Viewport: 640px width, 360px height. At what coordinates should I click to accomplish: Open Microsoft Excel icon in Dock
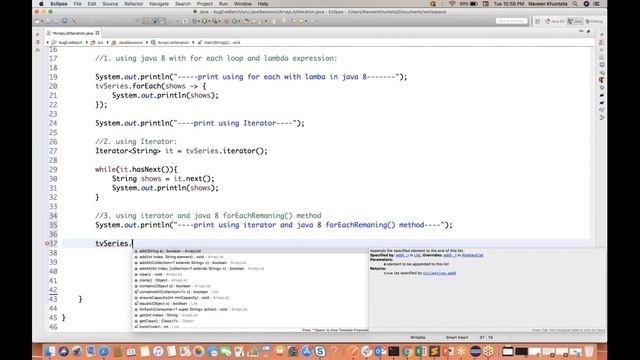pyautogui.click(x=421, y=351)
